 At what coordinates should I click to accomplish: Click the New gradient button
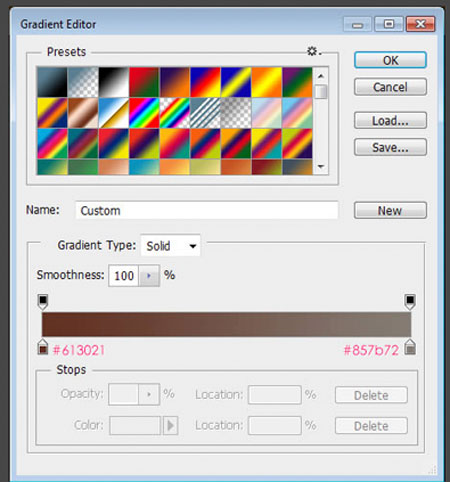pos(390,210)
